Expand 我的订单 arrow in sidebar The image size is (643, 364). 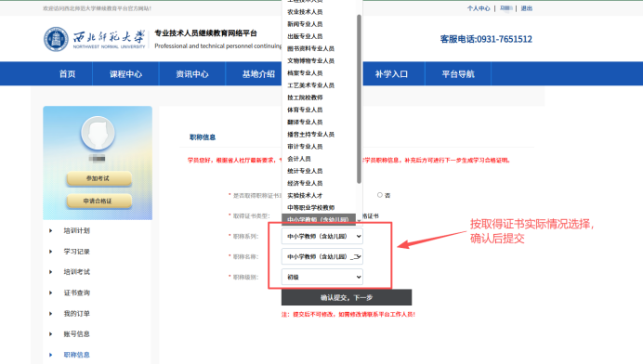tap(51, 314)
